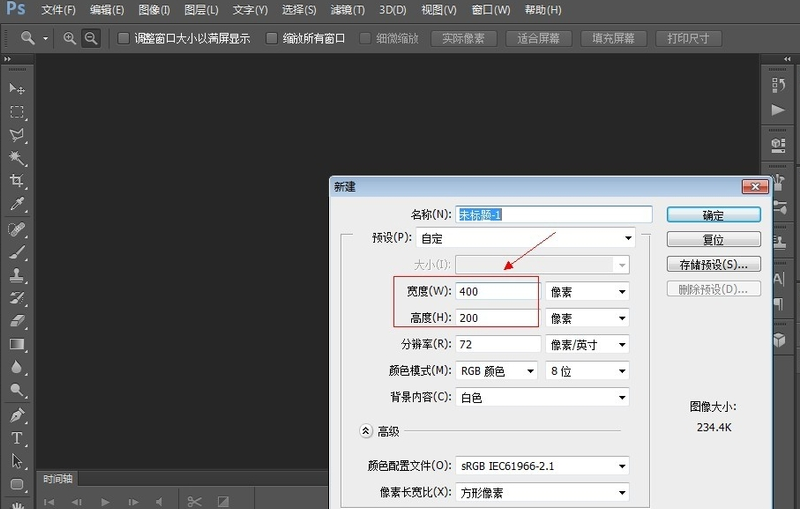
Task: Open the 背景内容 dropdown
Action: (542, 397)
